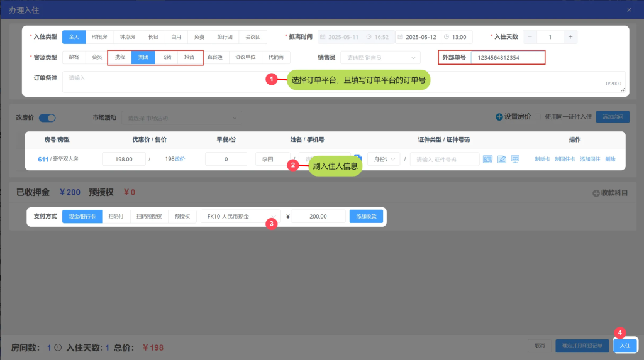Open the 销售员 dropdown
644x360 pixels.
click(x=380, y=57)
